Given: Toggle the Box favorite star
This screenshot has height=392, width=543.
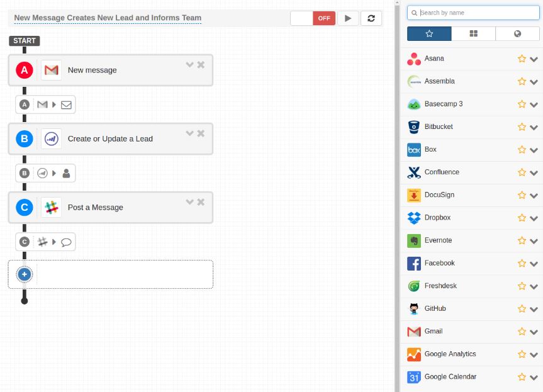Looking at the screenshot, I should 522,150.
